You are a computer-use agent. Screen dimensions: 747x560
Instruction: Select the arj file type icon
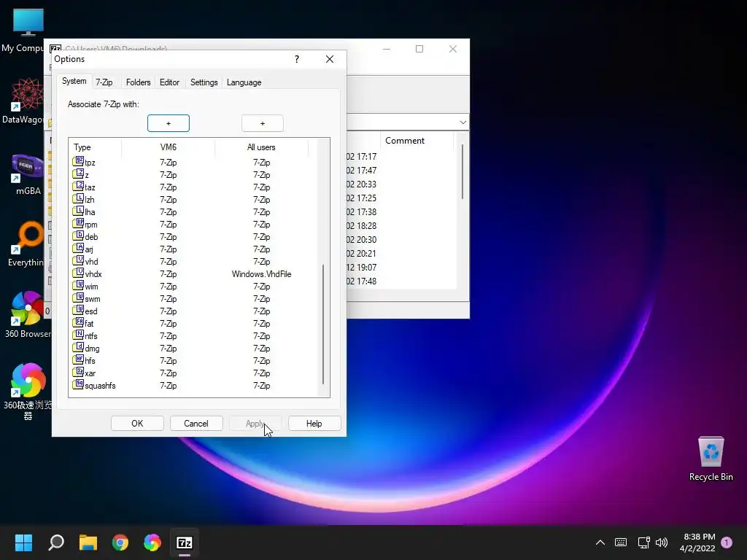click(78, 248)
